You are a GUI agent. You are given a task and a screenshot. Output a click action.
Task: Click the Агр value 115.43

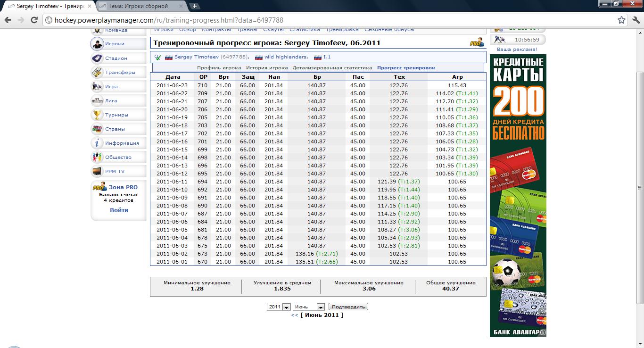point(457,85)
